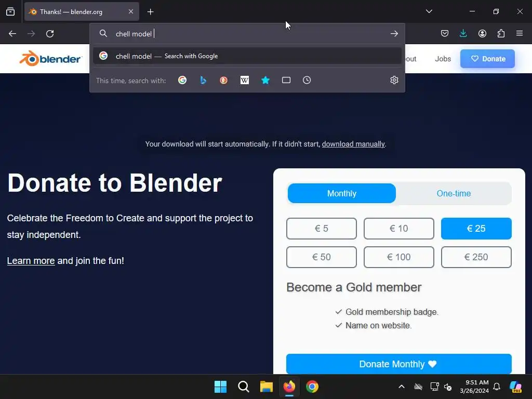This screenshot has width=532, height=399.
Task: Open muted volume icon in system tray
Action: pyautogui.click(x=448, y=387)
